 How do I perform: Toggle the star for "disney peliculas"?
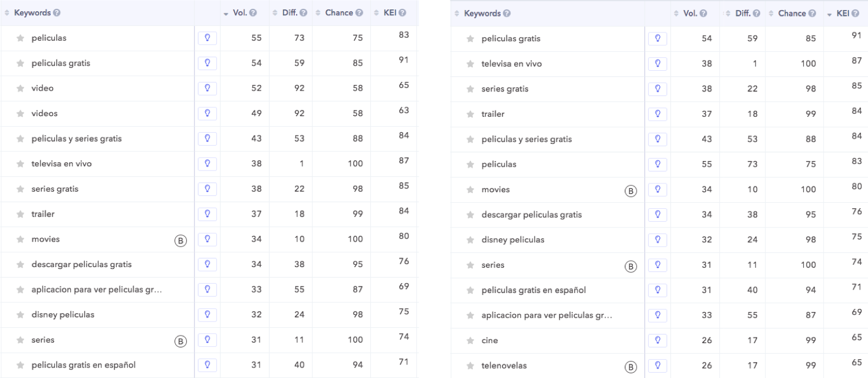[x=19, y=315]
